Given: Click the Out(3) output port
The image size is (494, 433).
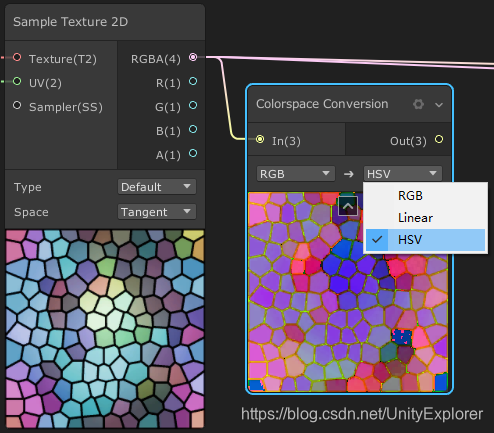Looking at the screenshot, I should (439, 139).
